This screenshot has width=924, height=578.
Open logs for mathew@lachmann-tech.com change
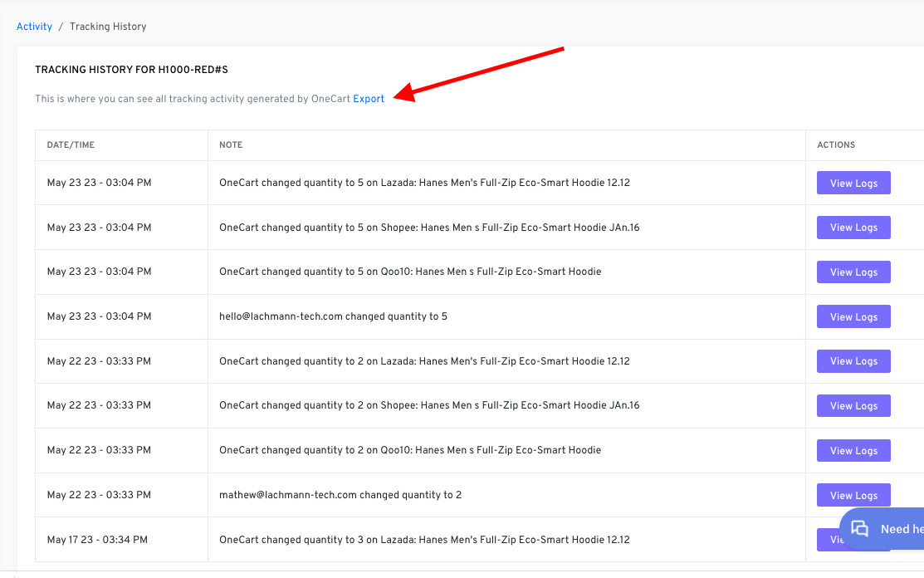853,496
